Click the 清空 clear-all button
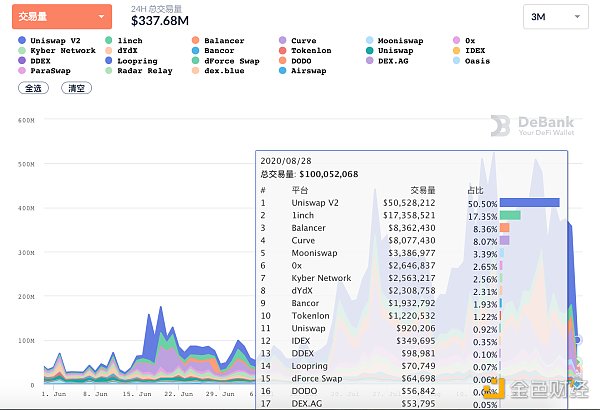The image size is (600, 410). pyautogui.click(x=75, y=88)
